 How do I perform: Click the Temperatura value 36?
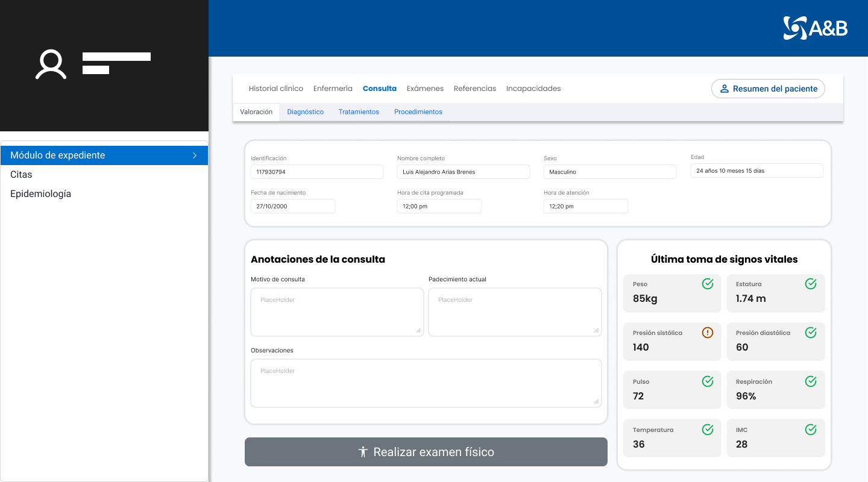pos(639,444)
